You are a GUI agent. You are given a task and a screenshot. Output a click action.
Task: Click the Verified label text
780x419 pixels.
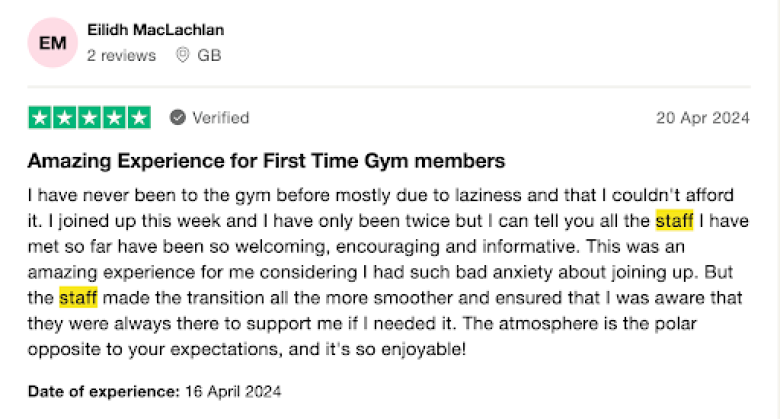221,118
